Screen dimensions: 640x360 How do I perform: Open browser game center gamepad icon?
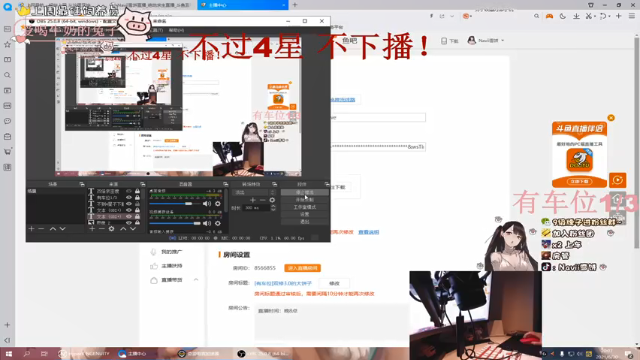point(549,16)
